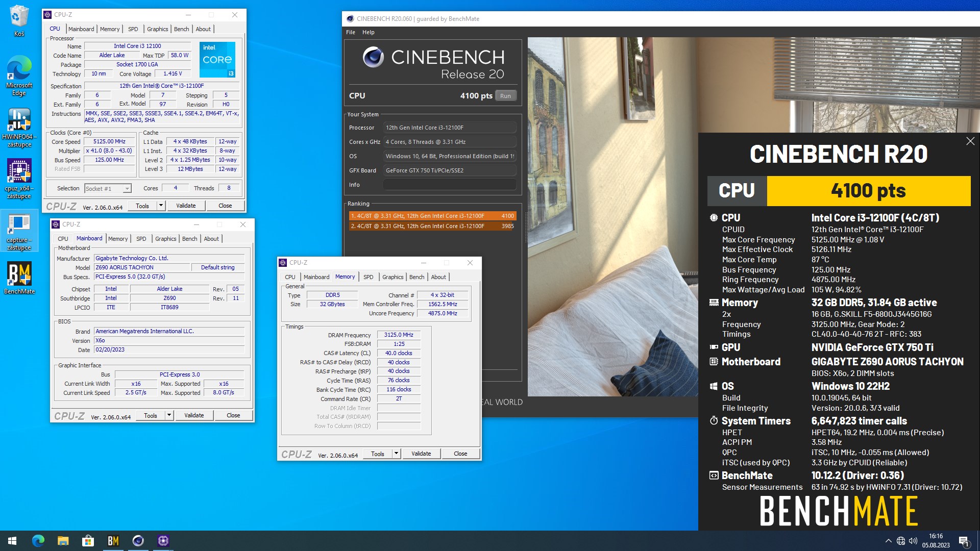Click the CPU-Z title icon in Mainboard window
This screenshot has width=980, height=551.
coord(56,224)
